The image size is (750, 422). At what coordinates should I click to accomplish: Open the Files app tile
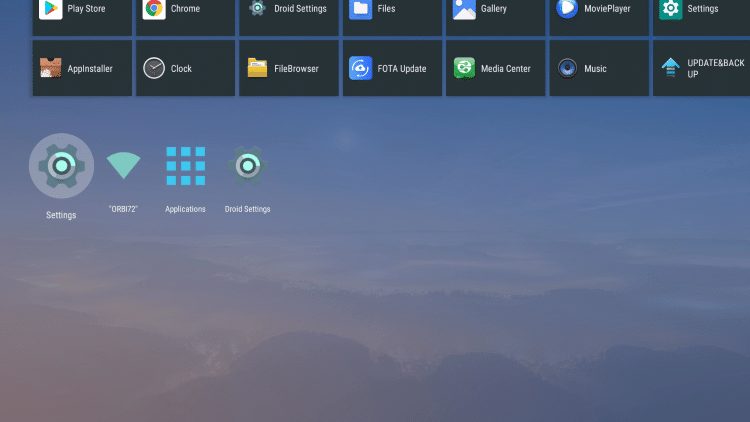pos(392,17)
